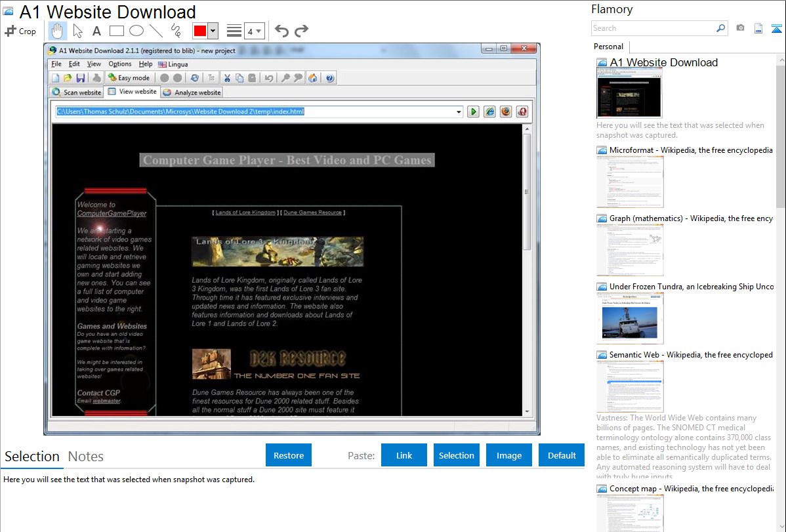The height and width of the screenshot is (532, 786).
Task: Open File menu in A1 Website Download
Action: [x=56, y=64]
